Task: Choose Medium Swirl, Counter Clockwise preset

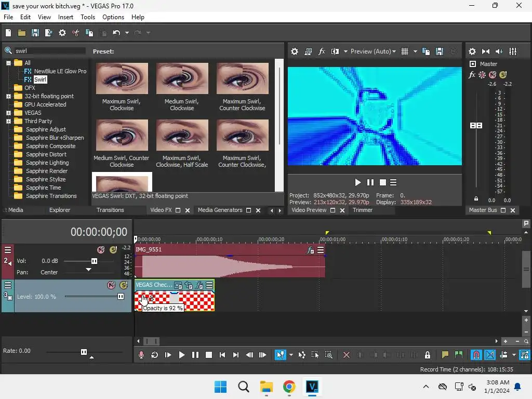Action: (122, 135)
